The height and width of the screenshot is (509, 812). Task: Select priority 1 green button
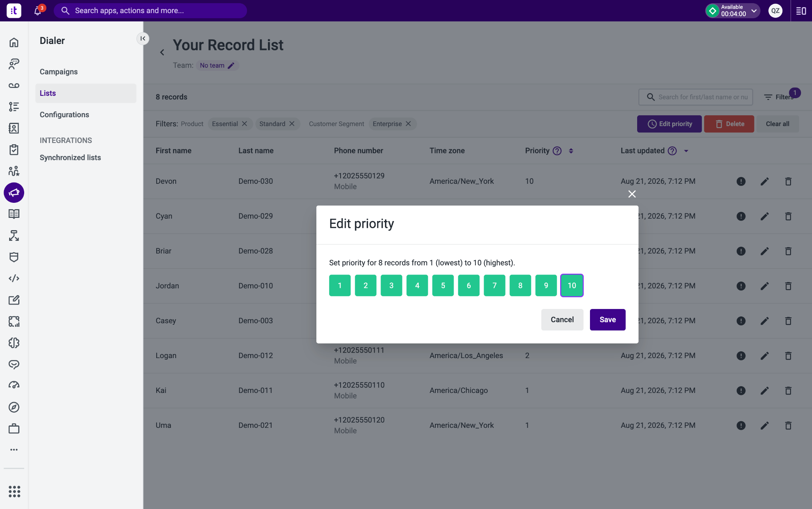tap(340, 285)
